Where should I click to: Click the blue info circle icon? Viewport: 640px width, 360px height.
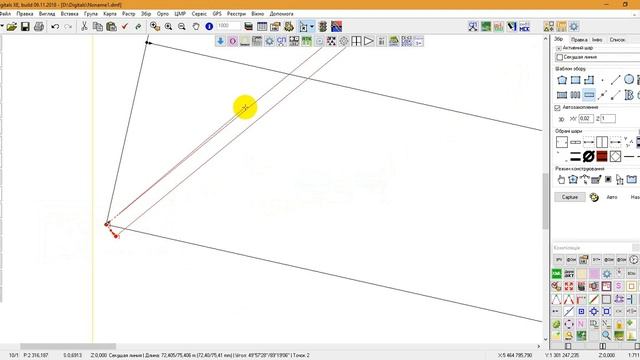tap(209, 27)
